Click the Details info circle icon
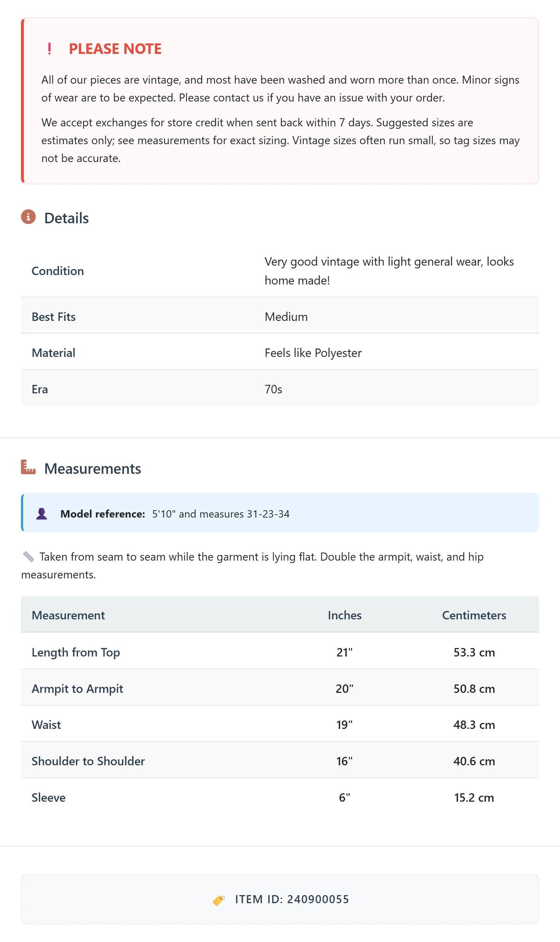The image size is (560, 942). point(28,217)
